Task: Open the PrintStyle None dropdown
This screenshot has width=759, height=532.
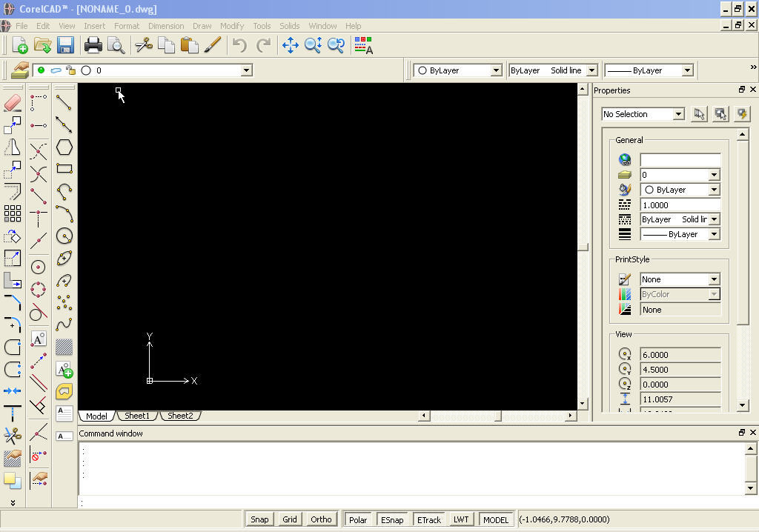Action: pos(714,279)
